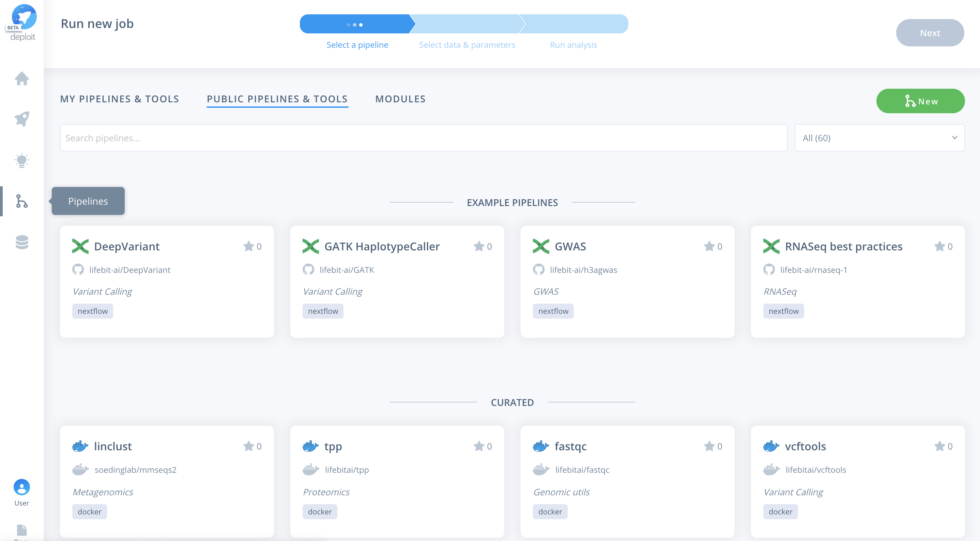Open the database Data icon in sidebar
This screenshot has width=980, height=541.
click(22, 242)
